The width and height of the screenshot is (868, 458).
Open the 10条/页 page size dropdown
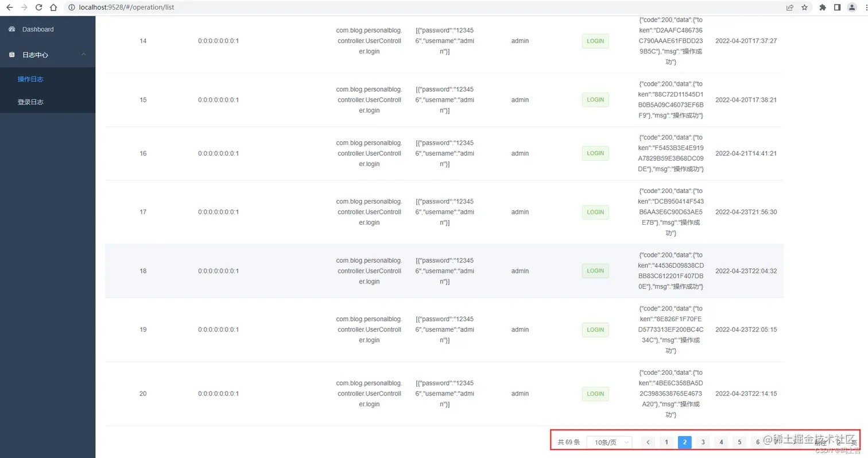610,442
